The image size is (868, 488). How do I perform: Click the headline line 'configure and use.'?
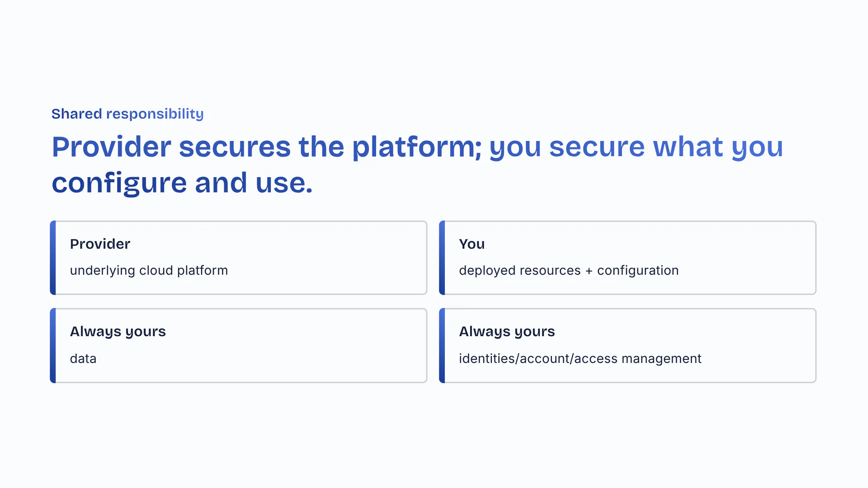182,183
